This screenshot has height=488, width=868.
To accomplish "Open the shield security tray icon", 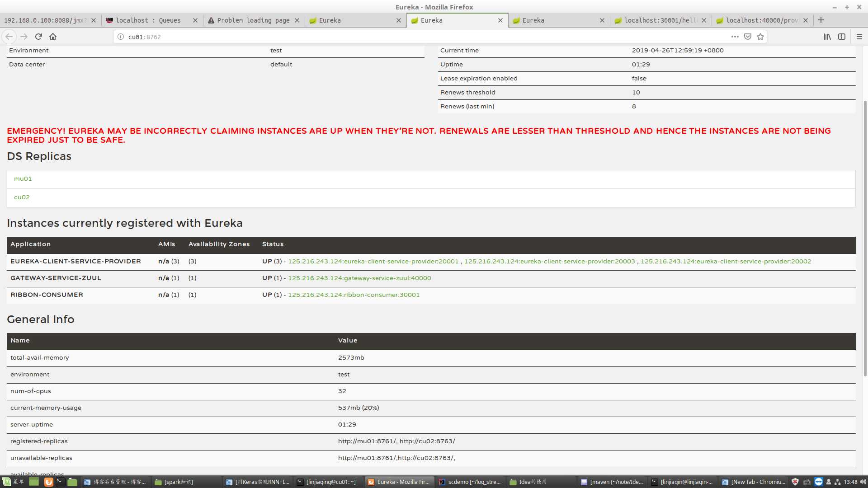I will point(795,482).
